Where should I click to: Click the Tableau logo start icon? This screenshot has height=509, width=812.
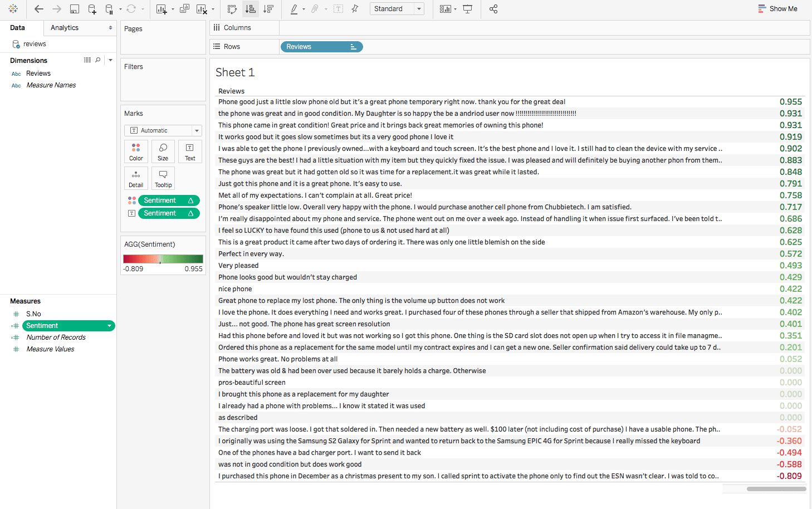point(13,9)
